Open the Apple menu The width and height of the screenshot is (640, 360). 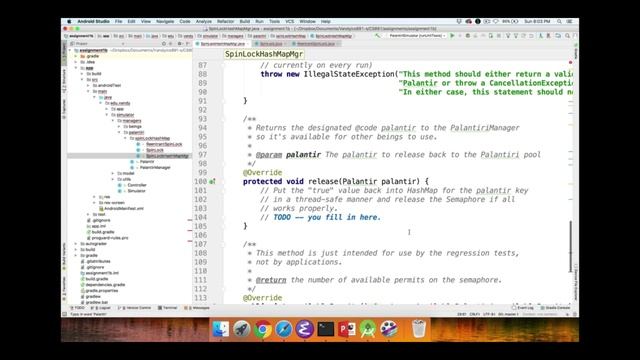(69, 21)
